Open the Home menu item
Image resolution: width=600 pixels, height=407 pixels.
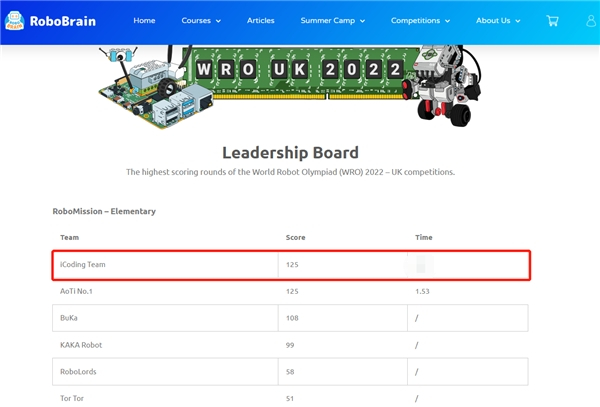coord(144,21)
